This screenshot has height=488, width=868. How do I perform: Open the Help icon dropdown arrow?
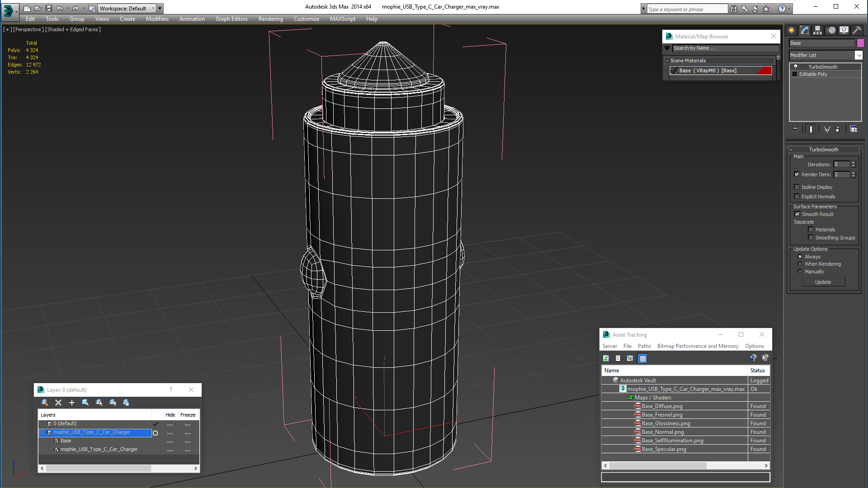pyautogui.click(x=789, y=9)
